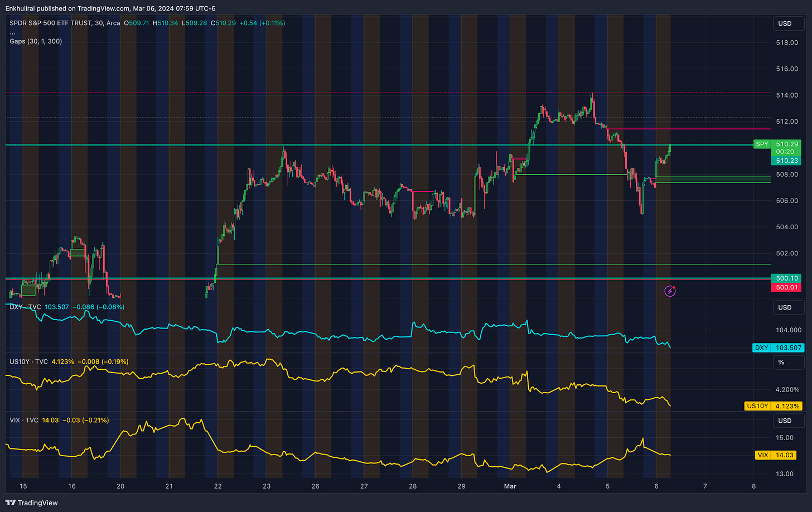Screen dimensions: 812x512
Task: Click the Mar label on time axis
Action: (510, 486)
